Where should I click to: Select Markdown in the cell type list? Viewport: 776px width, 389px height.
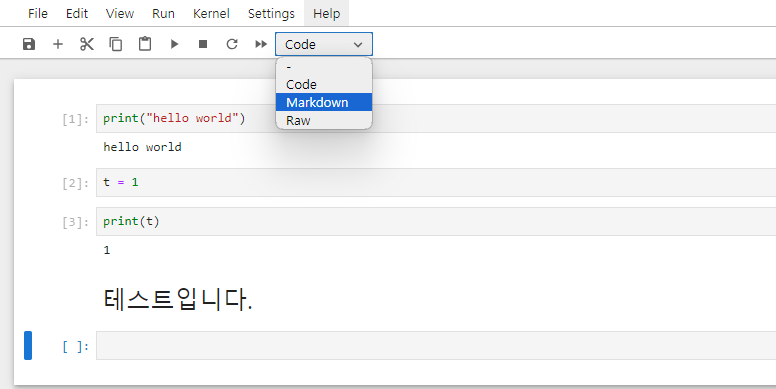324,102
